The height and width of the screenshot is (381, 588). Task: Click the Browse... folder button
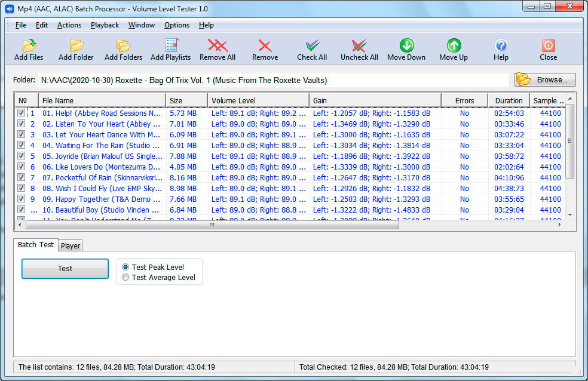point(545,80)
